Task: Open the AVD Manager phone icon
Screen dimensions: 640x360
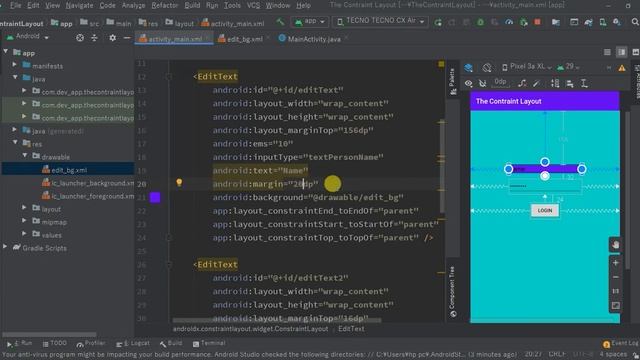Action: pos(602,22)
